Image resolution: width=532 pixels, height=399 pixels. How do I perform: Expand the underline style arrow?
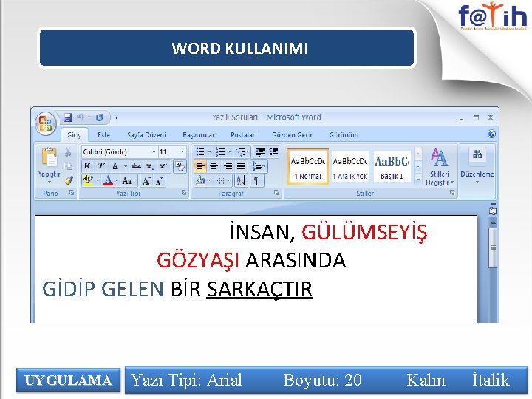coord(125,166)
